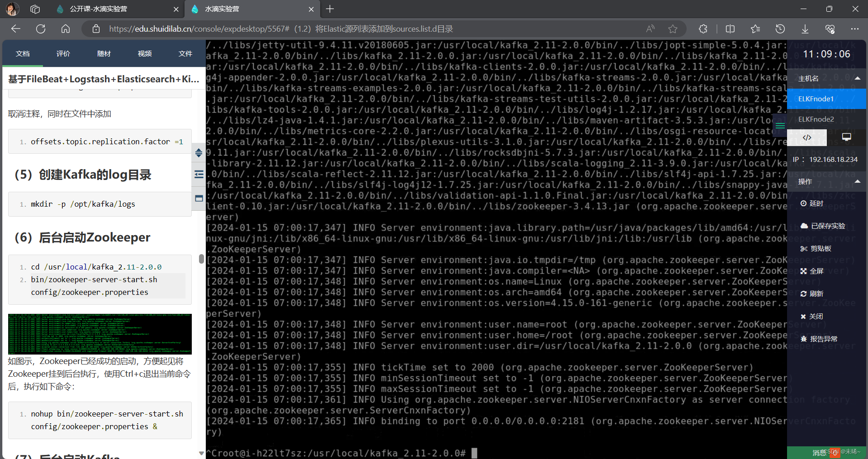Click the mkdir -p /opt/kafka/logs code line
This screenshot has height=459, width=868.
point(83,204)
